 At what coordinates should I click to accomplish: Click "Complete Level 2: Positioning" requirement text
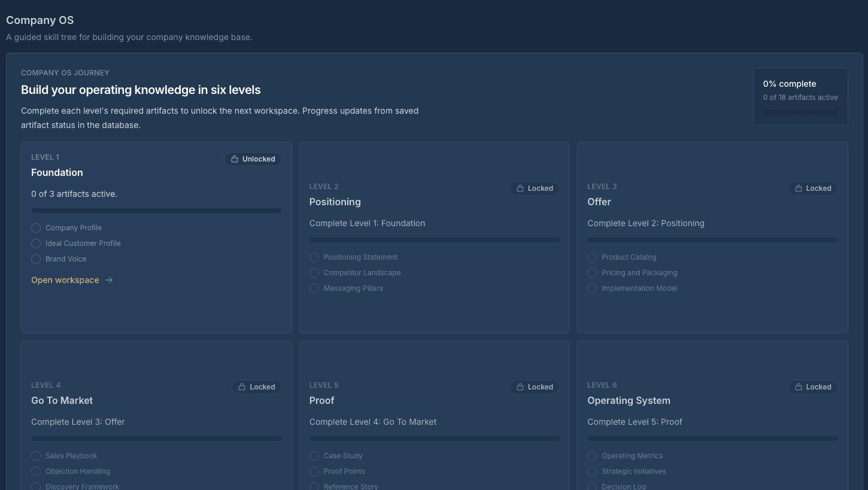click(x=646, y=223)
